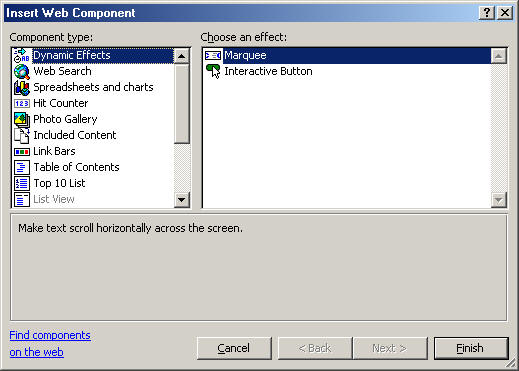The image size is (519, 371).
Task: Click the Web Search globe icon
Action: pyautogui.click(x=22, y=71)
